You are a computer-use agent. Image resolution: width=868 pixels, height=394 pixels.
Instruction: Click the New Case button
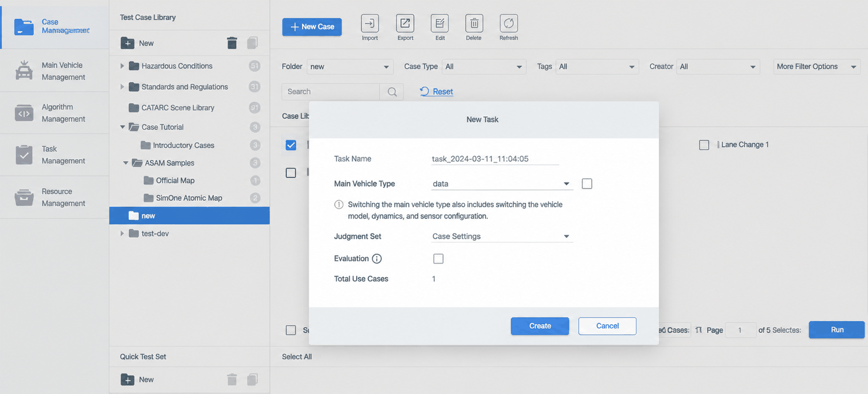pos(312,27)
